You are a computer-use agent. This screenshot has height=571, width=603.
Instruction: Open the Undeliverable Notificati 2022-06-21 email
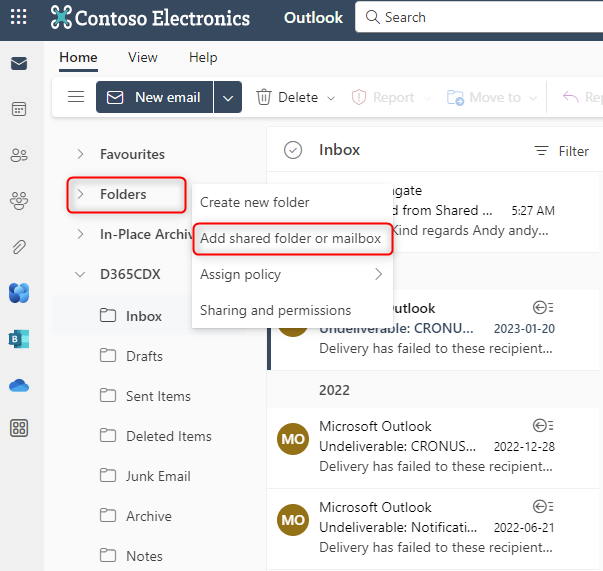pyautogui.click(x=433, y=529)
